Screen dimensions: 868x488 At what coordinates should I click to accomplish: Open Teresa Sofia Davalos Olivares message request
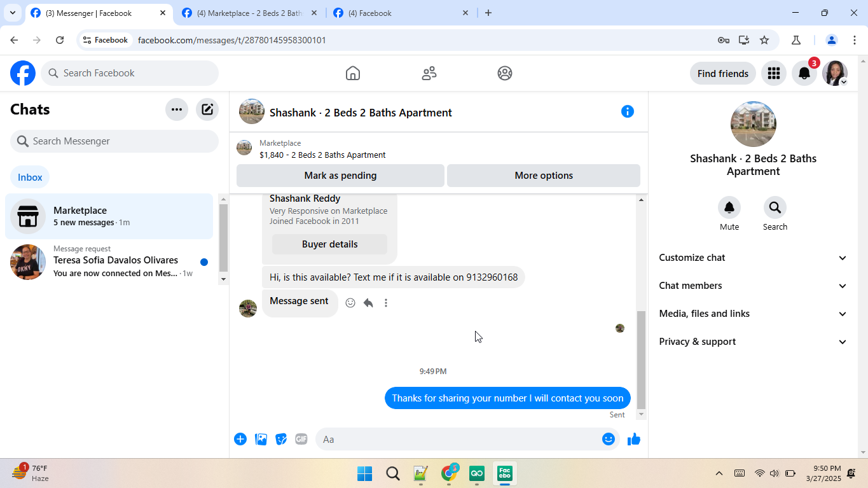(x=109, y=262)
